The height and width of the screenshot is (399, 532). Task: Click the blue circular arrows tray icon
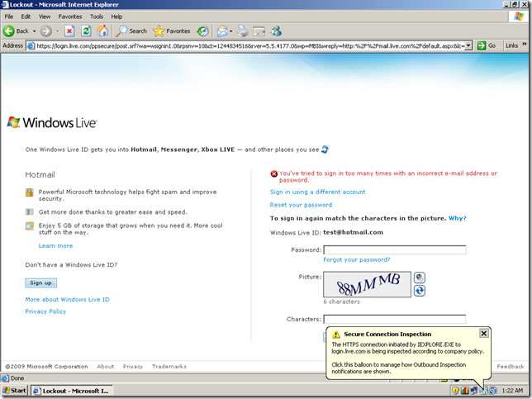493,391
